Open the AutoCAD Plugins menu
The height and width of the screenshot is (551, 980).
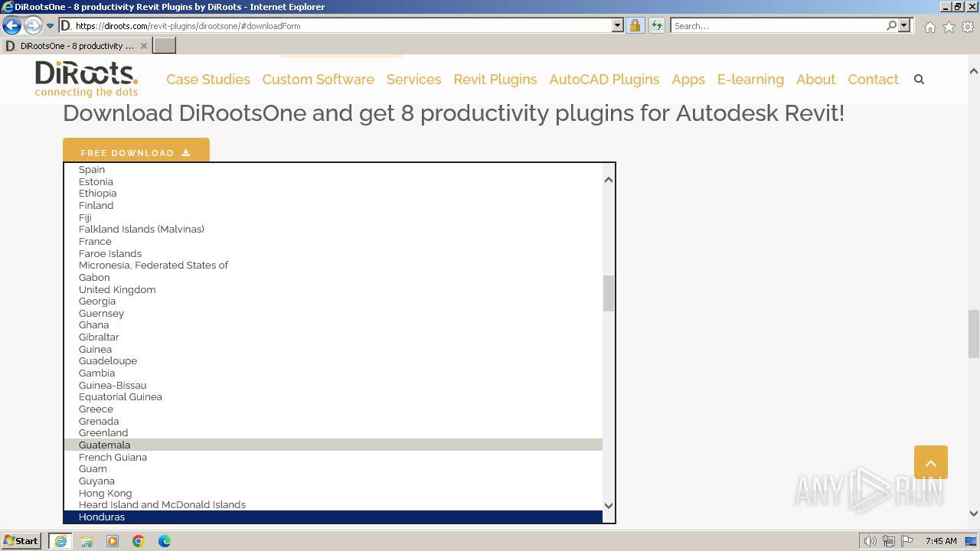(x=604, y=80)
